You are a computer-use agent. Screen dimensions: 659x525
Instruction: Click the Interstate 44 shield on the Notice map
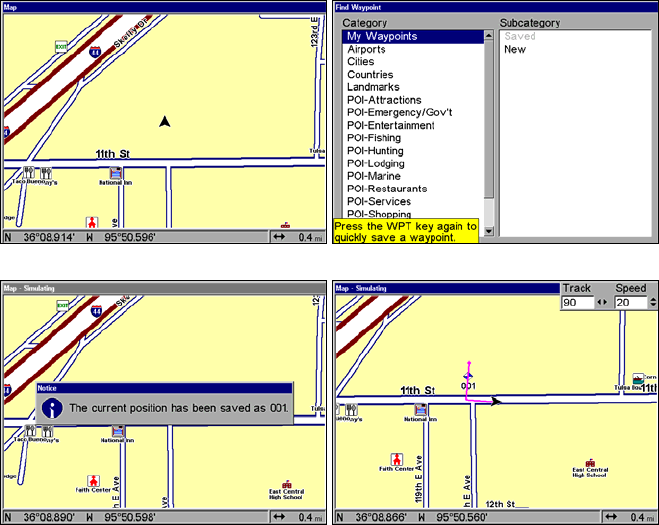[x=96, y=311]
